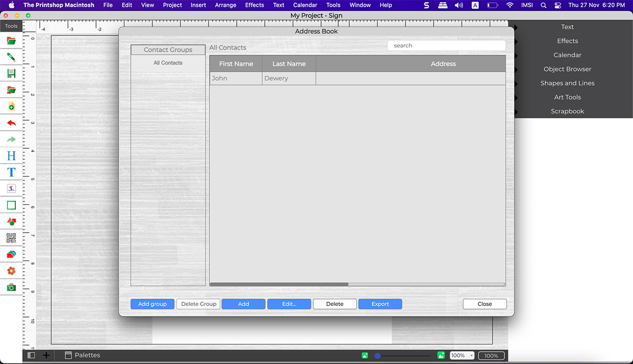Select the Text tool (orange T)
This screenshot has width=633, height=364.
point(11,172)
